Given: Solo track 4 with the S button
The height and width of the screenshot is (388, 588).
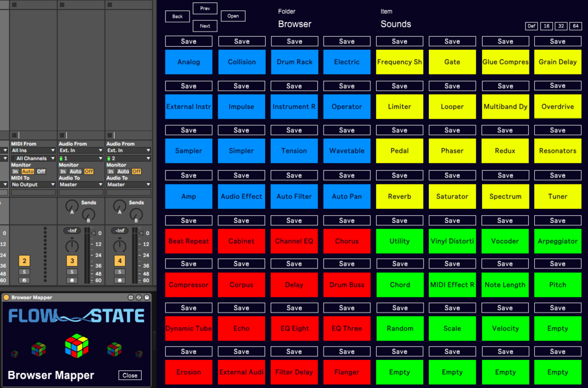Looking at the screenshot, I should [x=119, y=272].
